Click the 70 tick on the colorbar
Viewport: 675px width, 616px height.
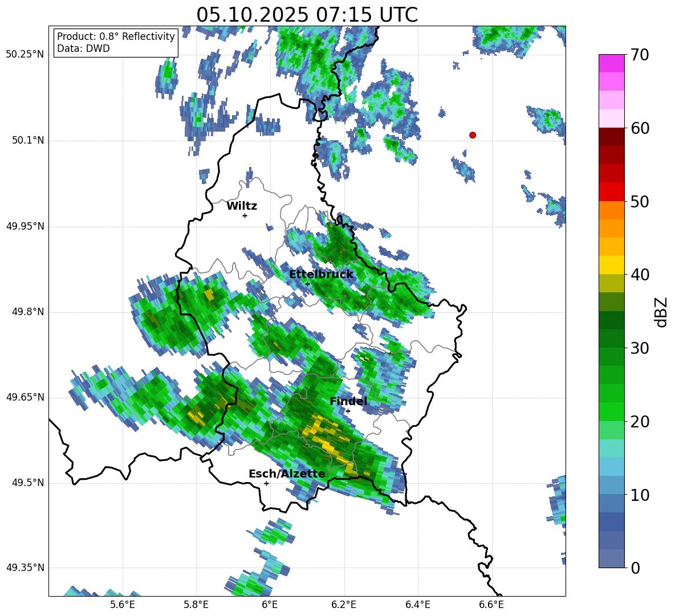(x=640, y=55)
